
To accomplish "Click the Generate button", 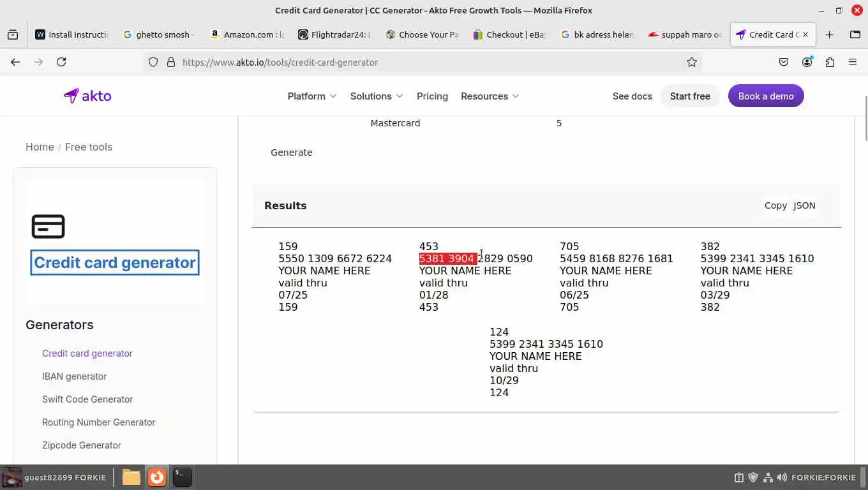I will click(292, 152).
